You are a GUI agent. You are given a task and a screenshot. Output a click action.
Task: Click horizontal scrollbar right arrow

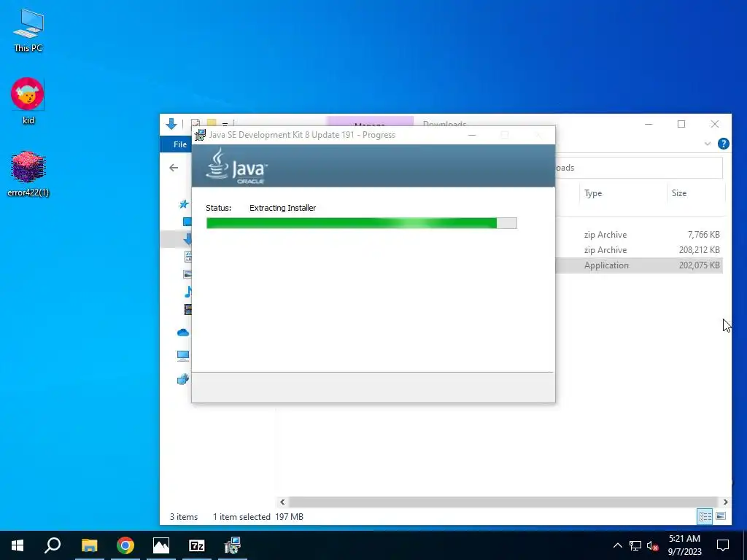[x=725, y=502]
